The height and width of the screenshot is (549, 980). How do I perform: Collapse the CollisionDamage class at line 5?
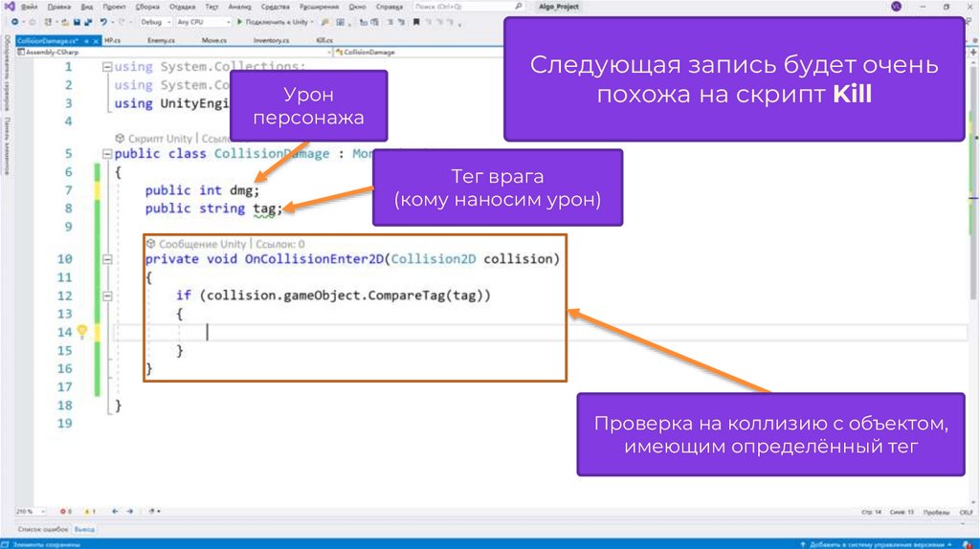tap(107, 154)
